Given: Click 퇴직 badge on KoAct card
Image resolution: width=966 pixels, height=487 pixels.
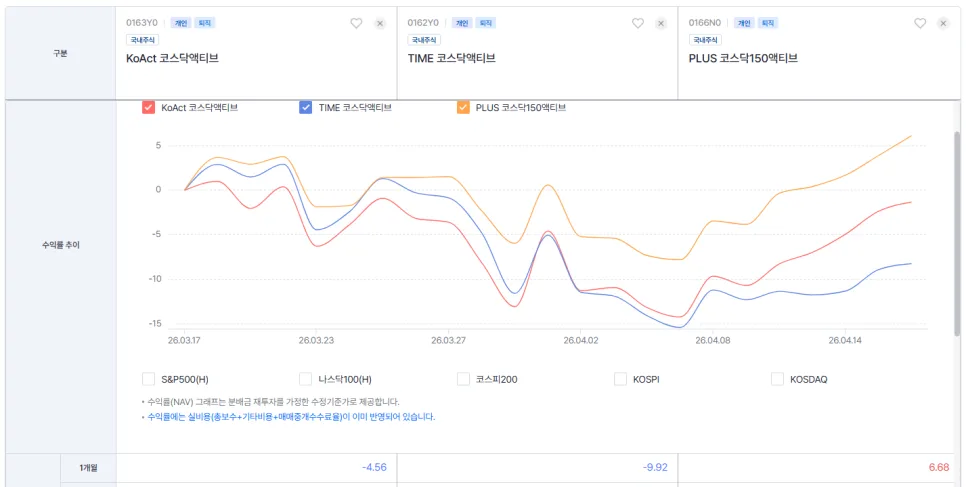Looking at the screenshot, I should click(205, 23).
